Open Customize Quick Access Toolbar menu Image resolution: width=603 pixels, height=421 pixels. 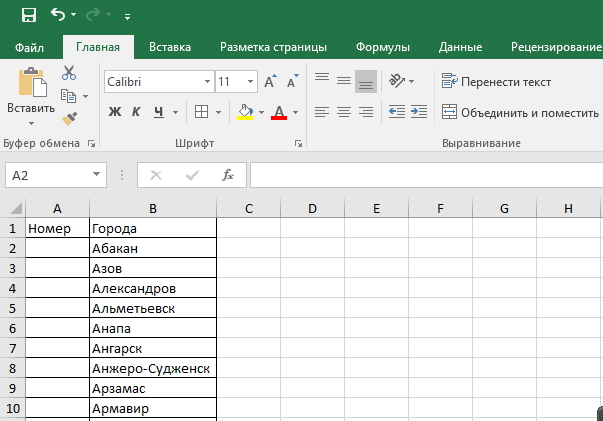point(127,17)
